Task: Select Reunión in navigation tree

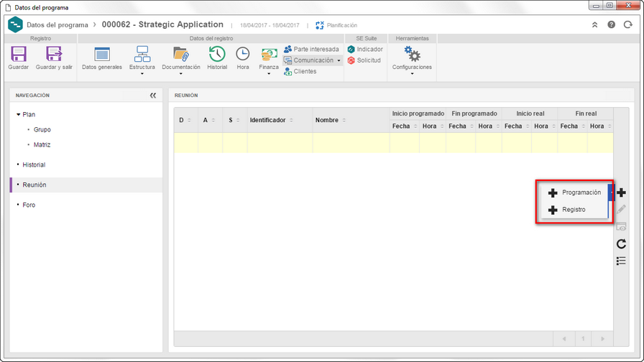Action: [34, 185]
